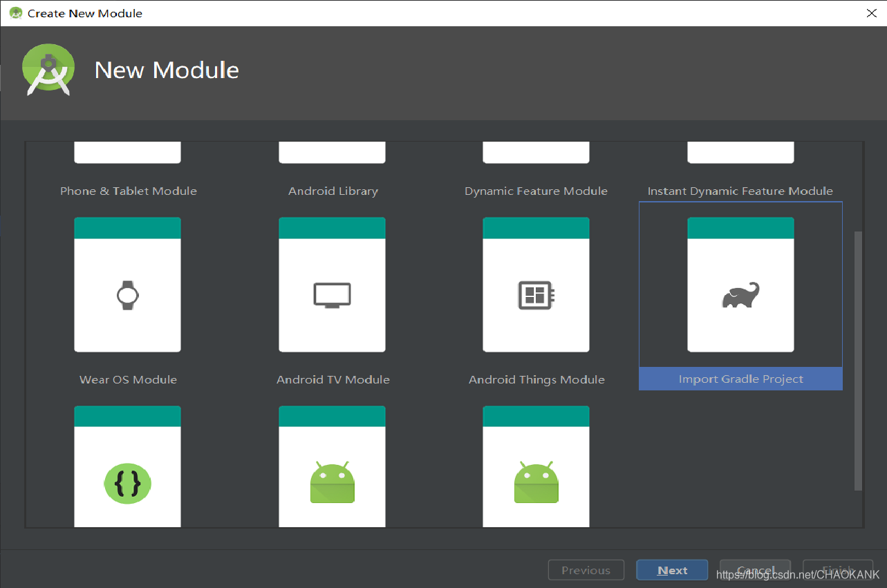
Task: Click the Next button
Action: pos(672,570)
